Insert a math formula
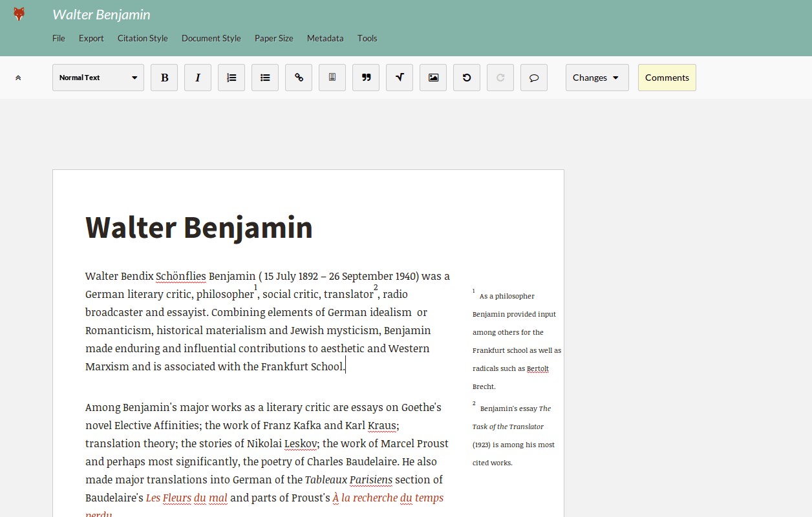The width and height of the screenshot is (812, 517). (x=400, y=78)
